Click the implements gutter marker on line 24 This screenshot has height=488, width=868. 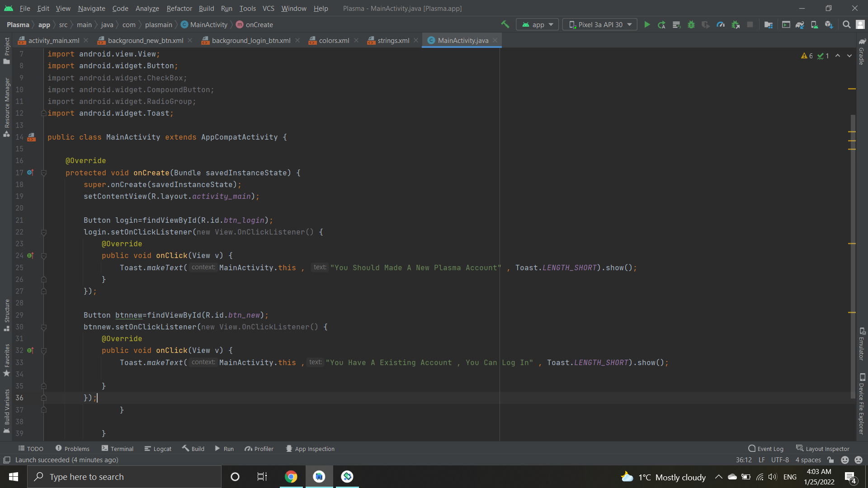coord(30,255)
